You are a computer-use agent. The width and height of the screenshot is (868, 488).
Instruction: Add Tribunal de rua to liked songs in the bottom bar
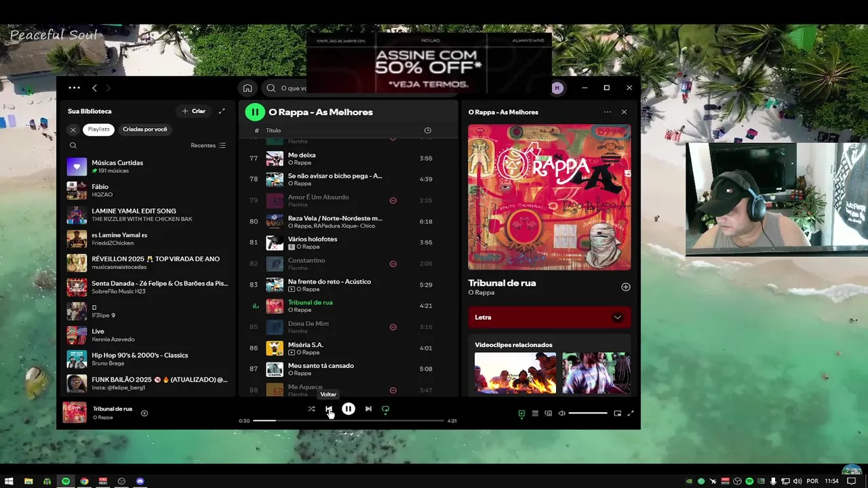coord(144,413)
